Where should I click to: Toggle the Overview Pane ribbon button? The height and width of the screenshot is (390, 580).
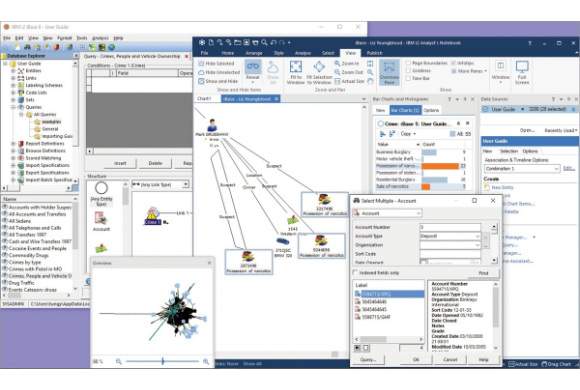click(x=389, y=73)
